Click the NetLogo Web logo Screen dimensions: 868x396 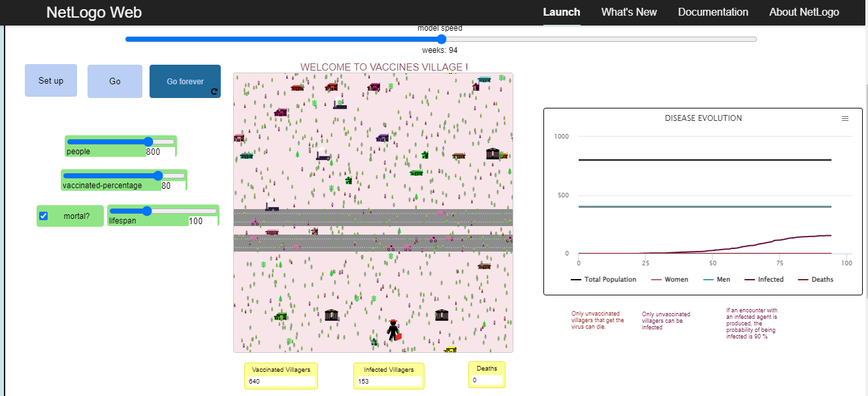pyautogui.click(x=93, y=12)
